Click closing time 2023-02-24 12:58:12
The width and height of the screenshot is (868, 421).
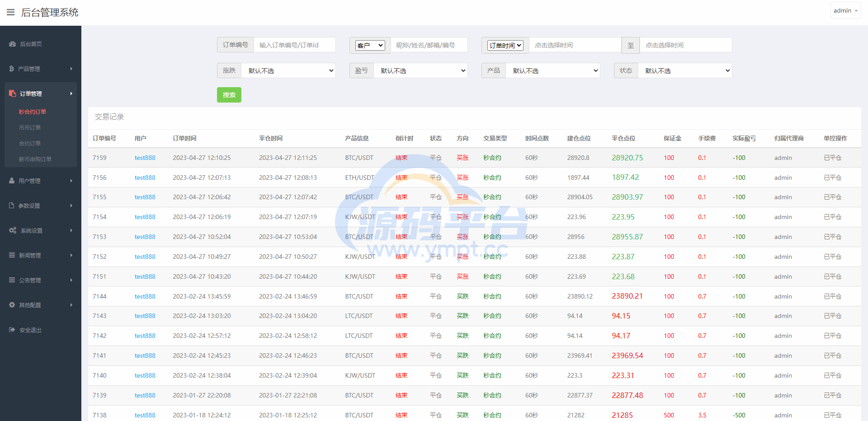(x=288, y=336)
